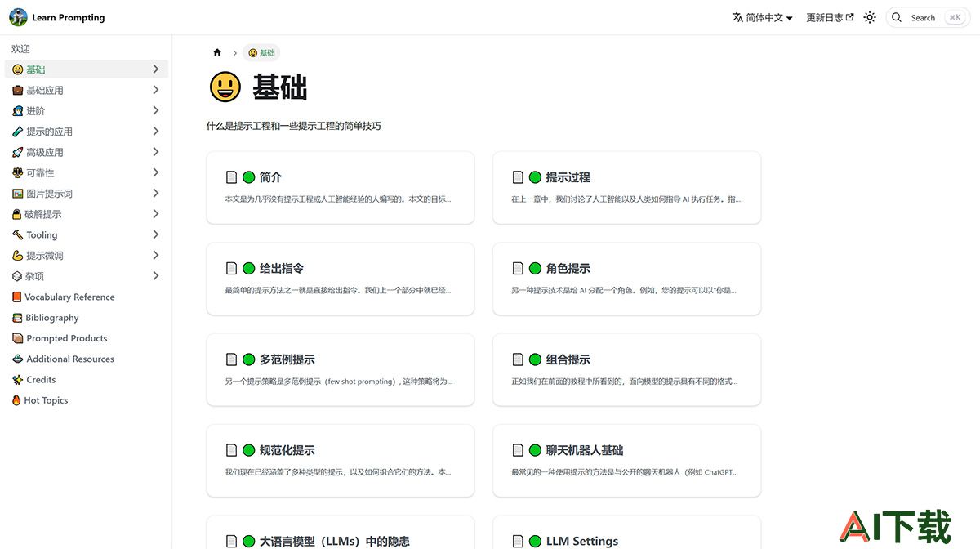
Task: Open the Vocabulary Reference page
Action: coord(69,297)
